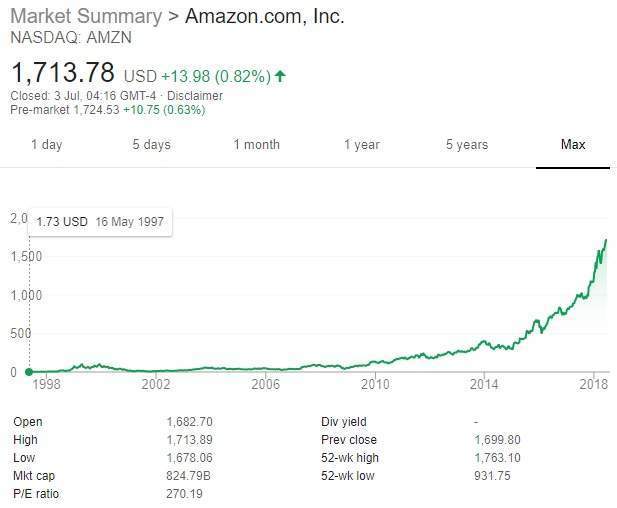The height and width of the screenshot is (508, 617).
Task: Select the 5 years tab
Action: pyautogui.click(x=467, y=145)
